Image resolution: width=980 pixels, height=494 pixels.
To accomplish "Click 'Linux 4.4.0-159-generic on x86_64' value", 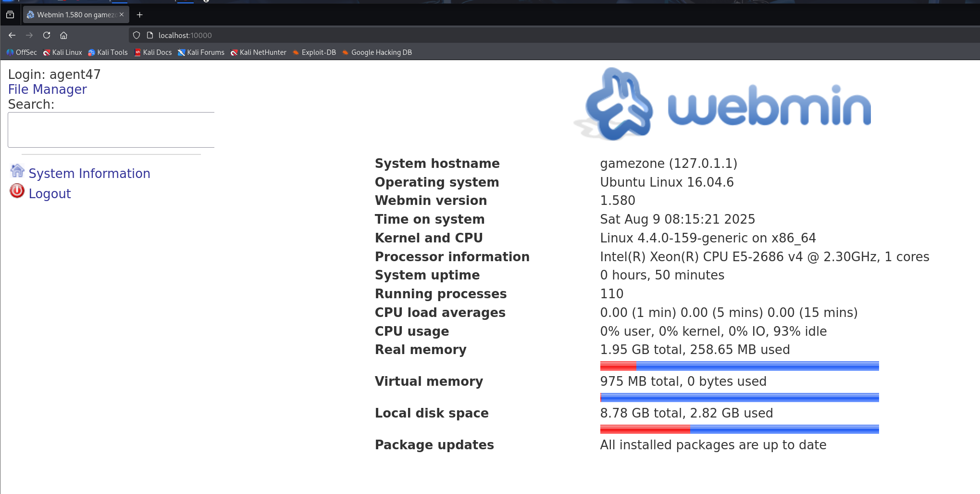I will 708,238.
